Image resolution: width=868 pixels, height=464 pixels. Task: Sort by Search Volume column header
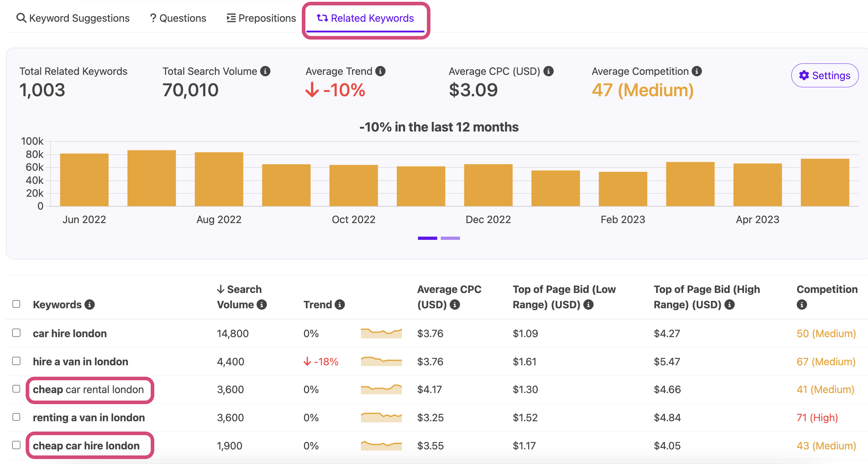tap(239, 297)
